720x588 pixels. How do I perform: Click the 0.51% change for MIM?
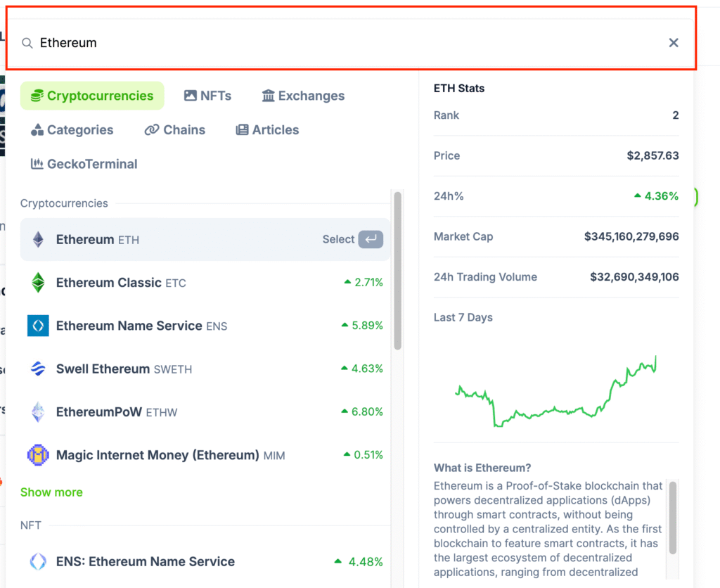pyautogui.click(x=364, y=455)
